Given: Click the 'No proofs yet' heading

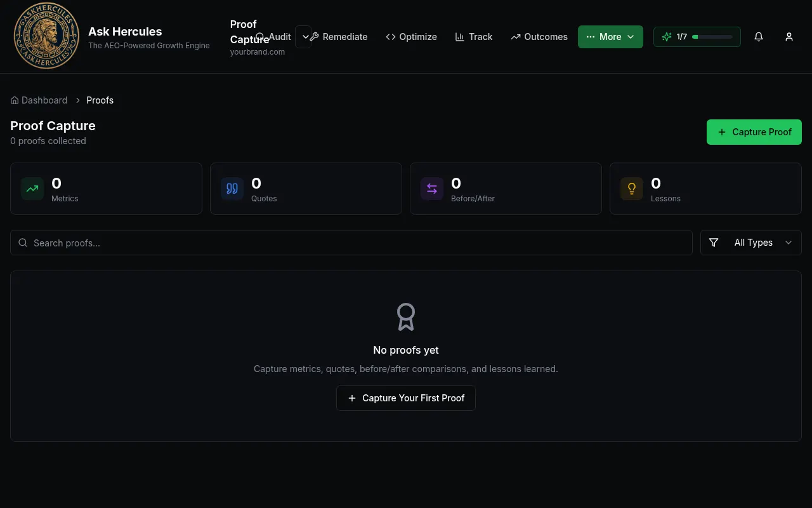Looking at the screenshot, I should pyautogui.click(x=406, y=350).
